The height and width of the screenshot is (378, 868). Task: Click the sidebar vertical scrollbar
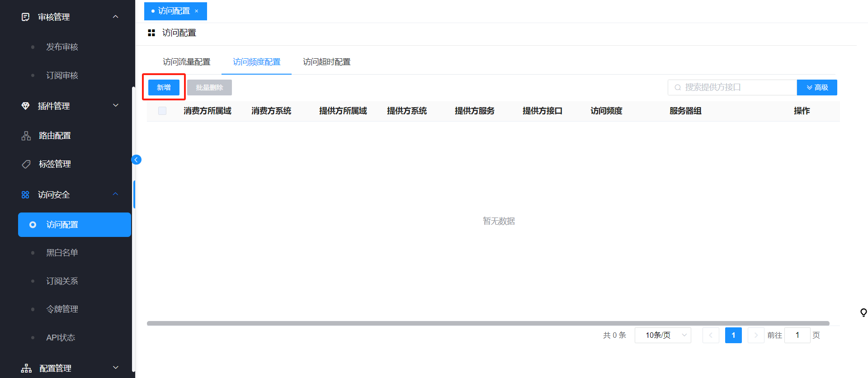click(x=133, y=228)
